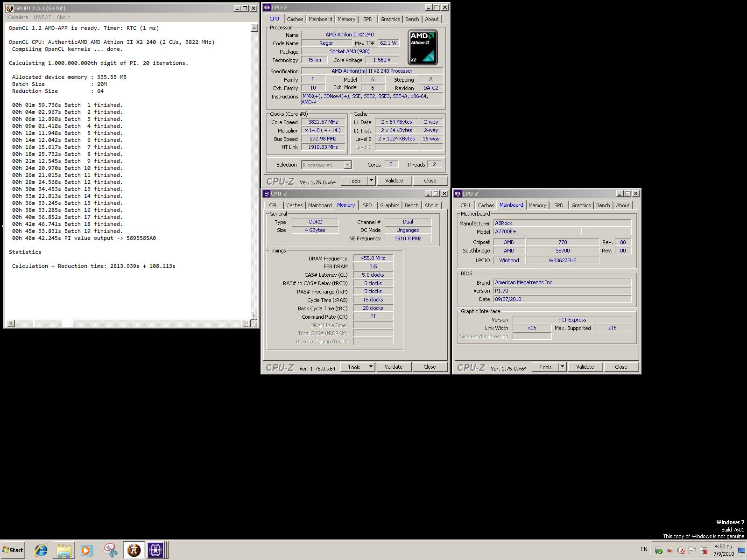Click Tools button in the Mainboard CPU-Z window
The image size is (747, 560).
point(545,367)
